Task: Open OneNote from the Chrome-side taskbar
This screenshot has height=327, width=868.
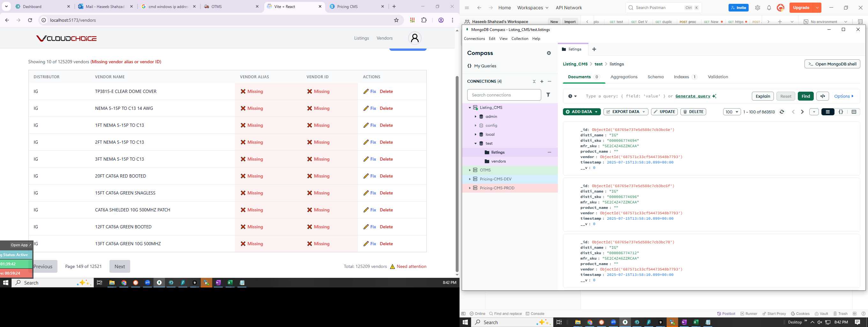Action: click(218, 283)
